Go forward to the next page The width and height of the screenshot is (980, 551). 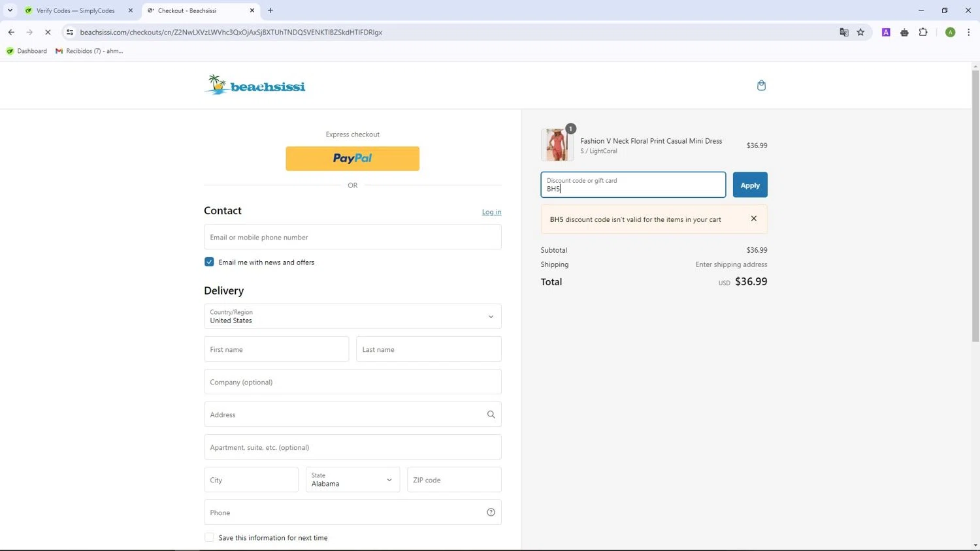[x=29, y=32]
